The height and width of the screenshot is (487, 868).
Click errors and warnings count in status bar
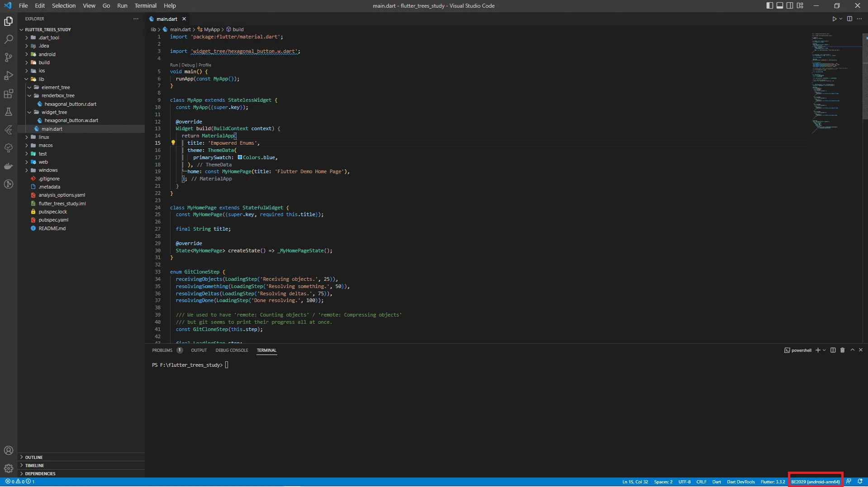tap(20, 482)
